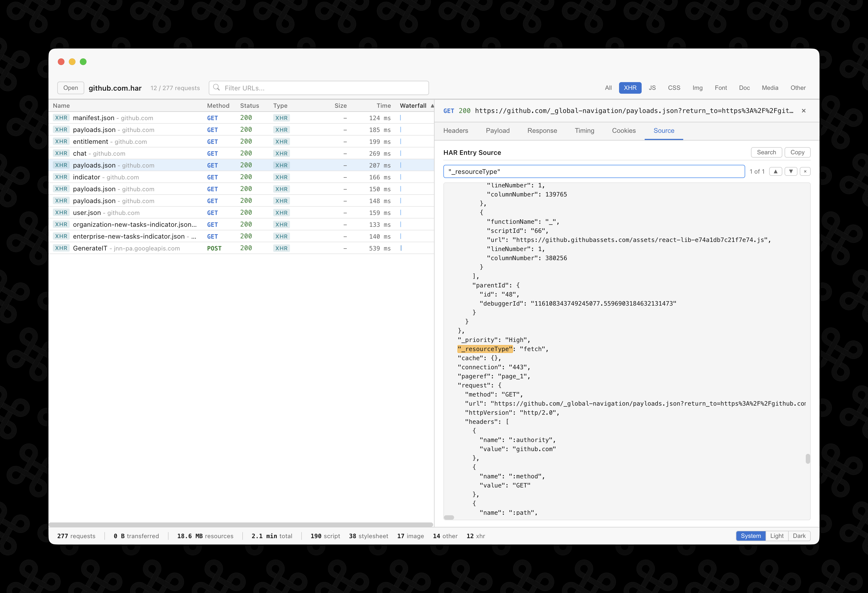Image resolution: width=868 pixels, height=593 pixels.
Task: Filter requests by CSS type
Action: coord(674,88)
